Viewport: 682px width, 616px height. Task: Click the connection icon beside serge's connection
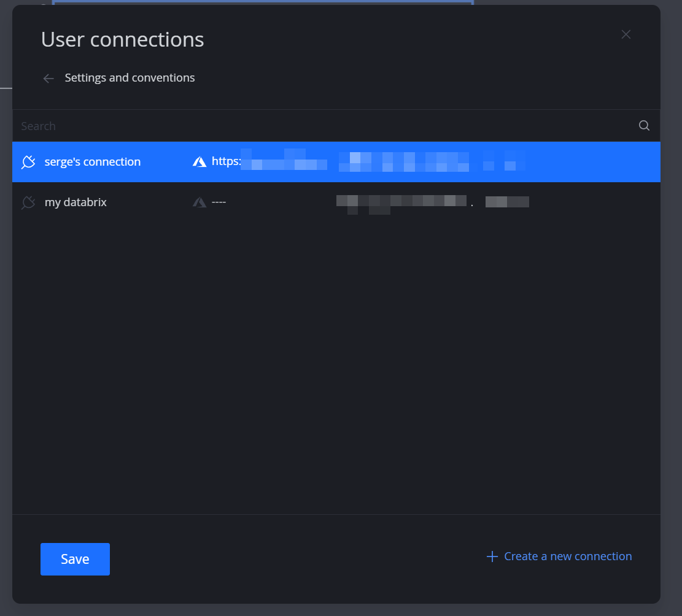(28, 161)
